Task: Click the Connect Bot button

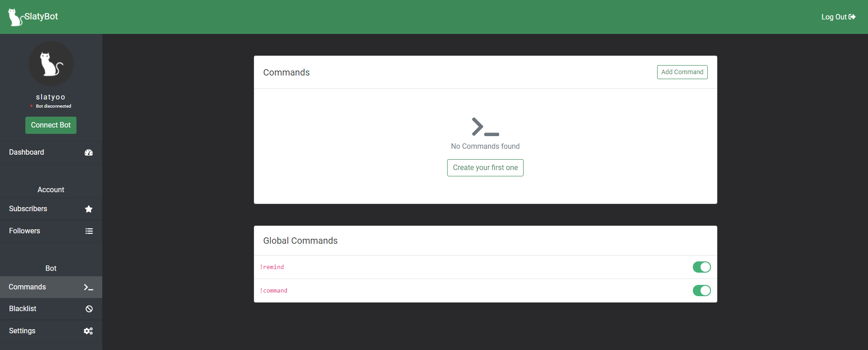Action: pos(51,125)
